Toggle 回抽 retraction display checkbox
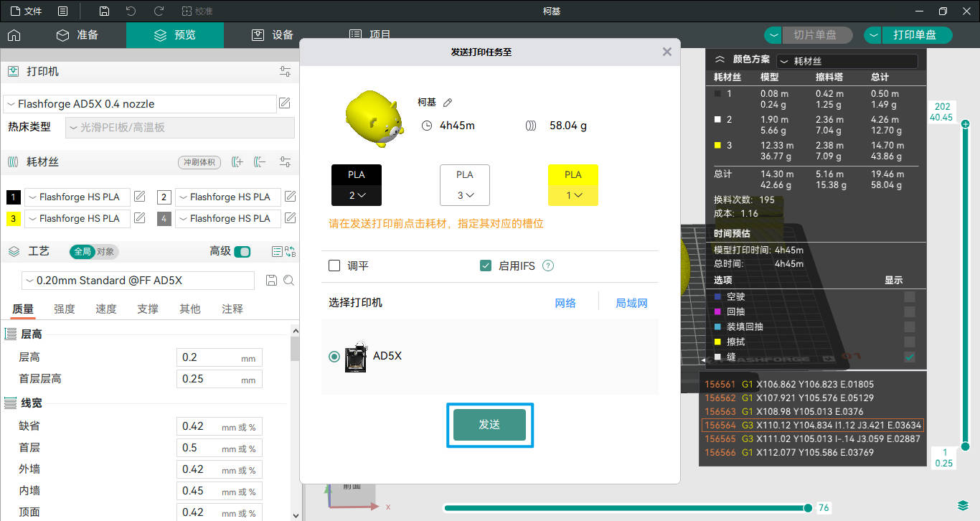Viewport: 980px width, 521px height. pyautogui.click(x=910, y=311)
